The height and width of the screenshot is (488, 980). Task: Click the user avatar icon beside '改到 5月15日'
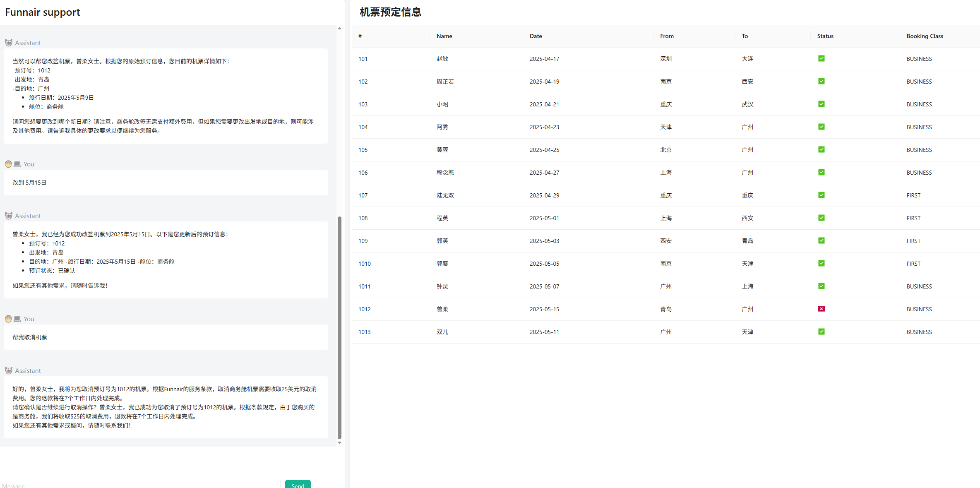coord(8,164)
